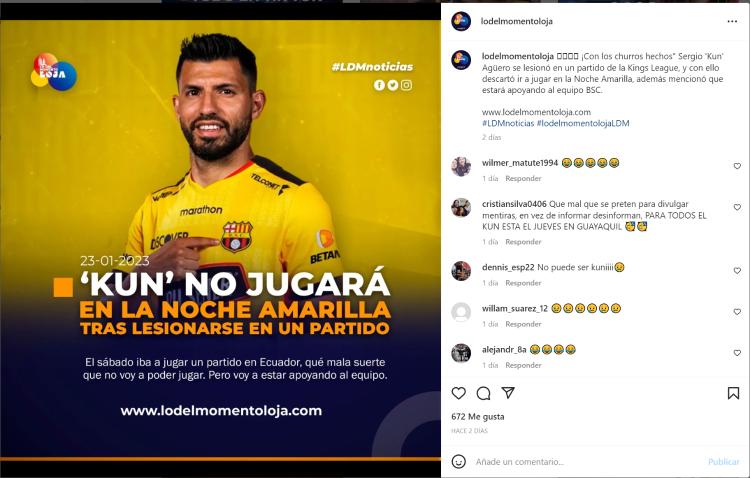Open the emoji picker in the comment box
The image size is (750, 478).
coord(459,462)
